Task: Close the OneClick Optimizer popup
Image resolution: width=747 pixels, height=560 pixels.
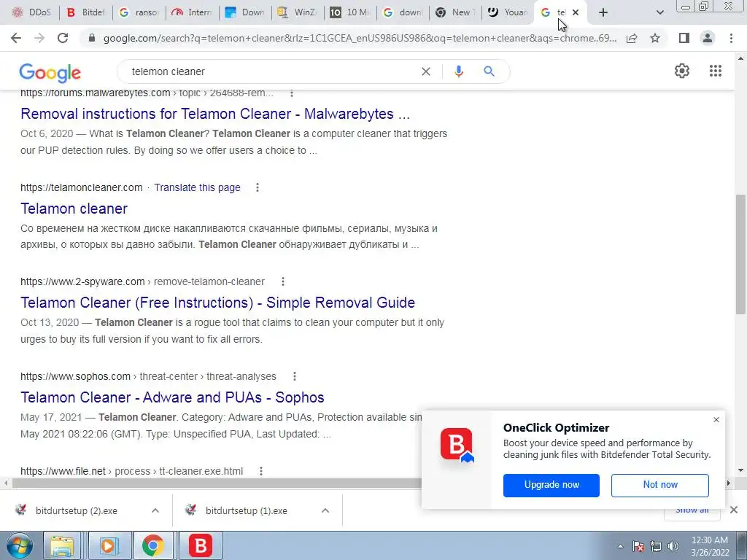Action: tap(716, 420)
